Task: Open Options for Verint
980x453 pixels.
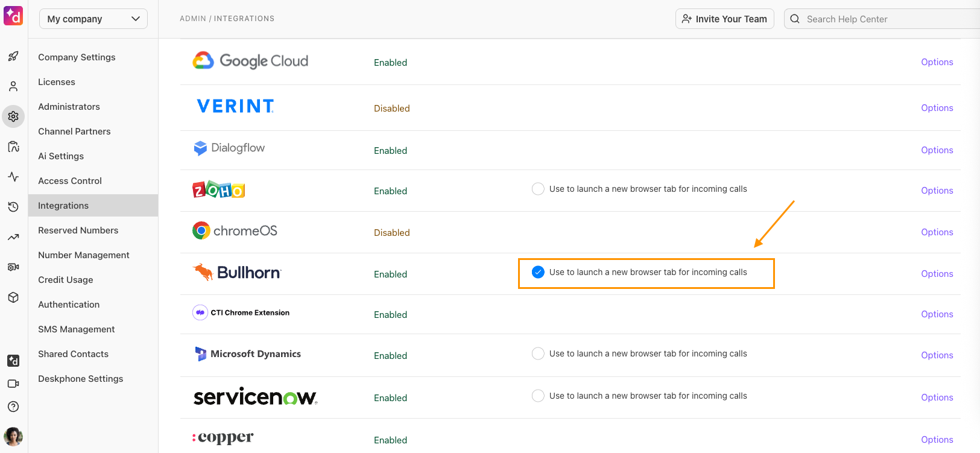Action: 937,108
